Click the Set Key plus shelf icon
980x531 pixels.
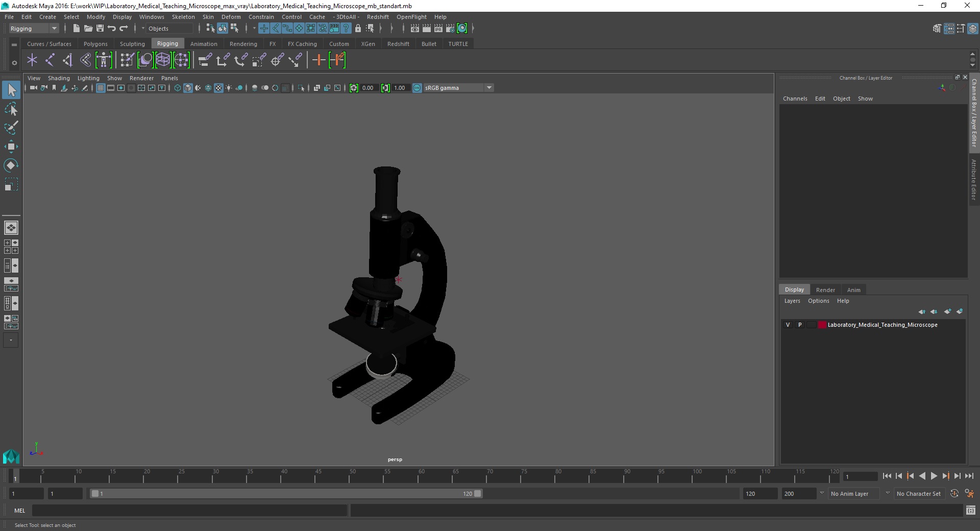[319, 60]
